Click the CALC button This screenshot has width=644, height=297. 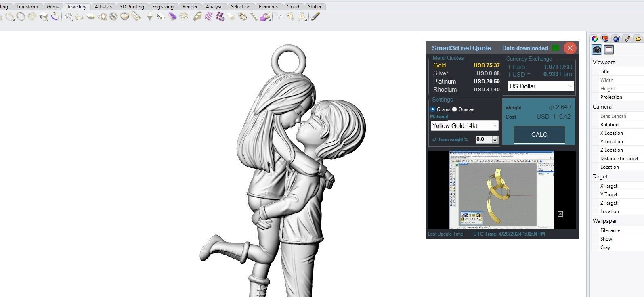[x=539, y=135]
